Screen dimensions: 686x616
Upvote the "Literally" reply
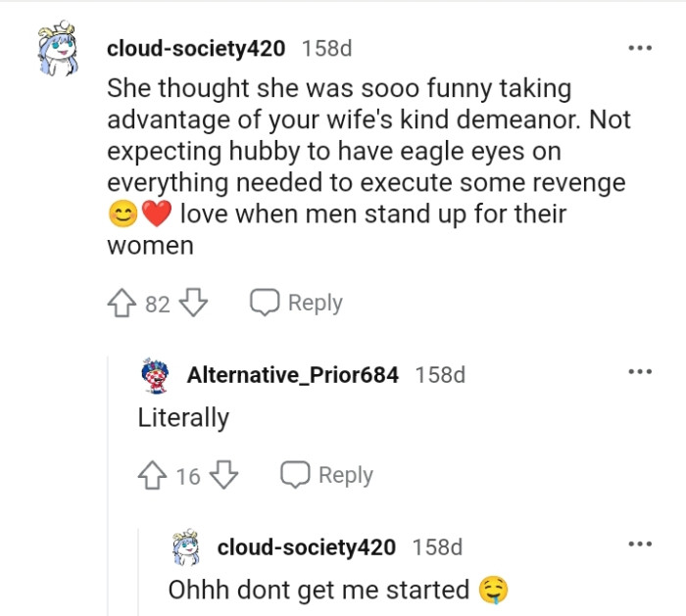coord(154,476)
